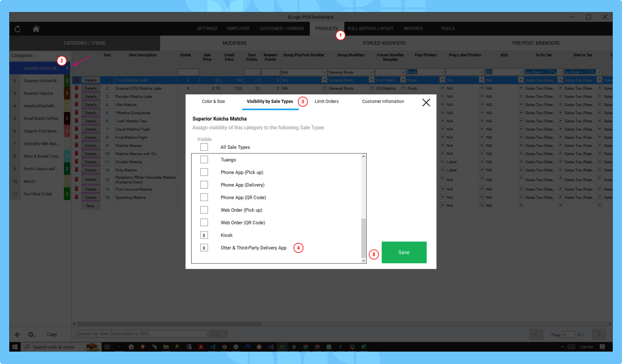The height and width of the screenshot is (364, 622).
Task: Tick the Phone App (Pick up) checkbox
Action: [204, 172]
